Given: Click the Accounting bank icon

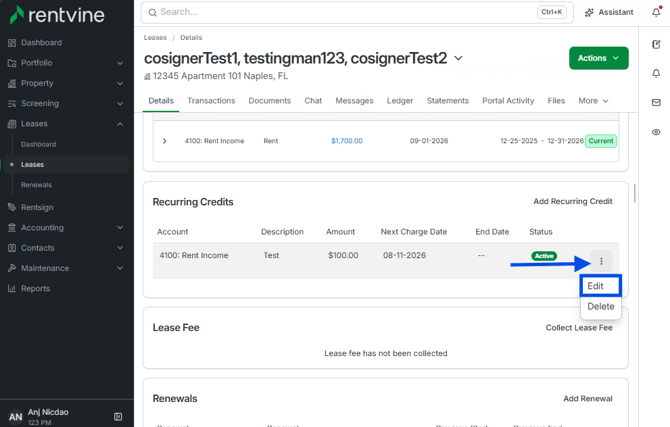Looking at the screenshot, I should pyautogui.click(x=12, y=227).
